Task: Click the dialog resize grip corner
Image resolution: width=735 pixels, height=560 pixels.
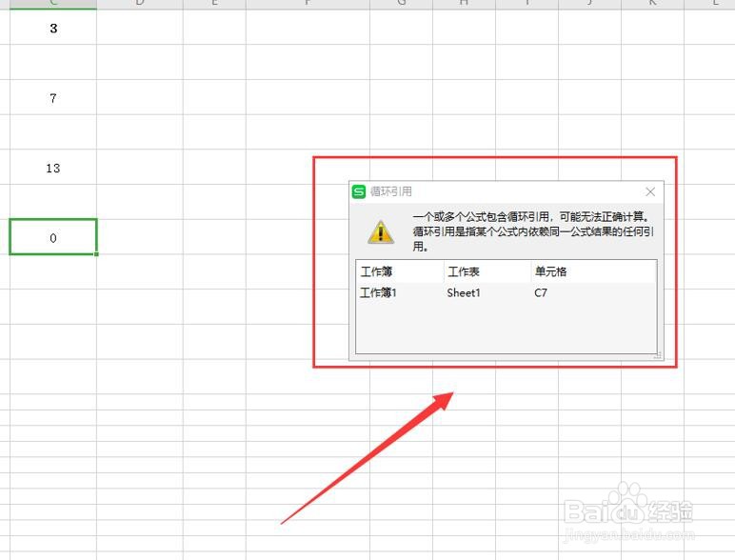Action: [x=658, y=355]
